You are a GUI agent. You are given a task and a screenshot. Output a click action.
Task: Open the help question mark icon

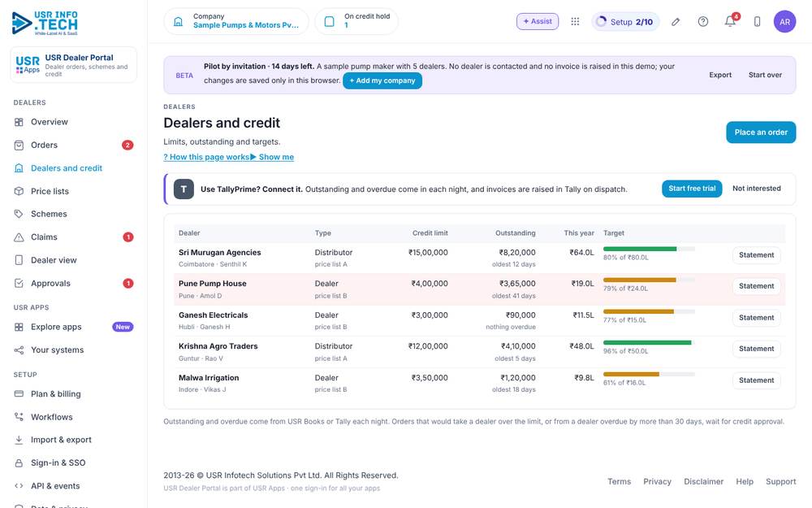point(702,22)
